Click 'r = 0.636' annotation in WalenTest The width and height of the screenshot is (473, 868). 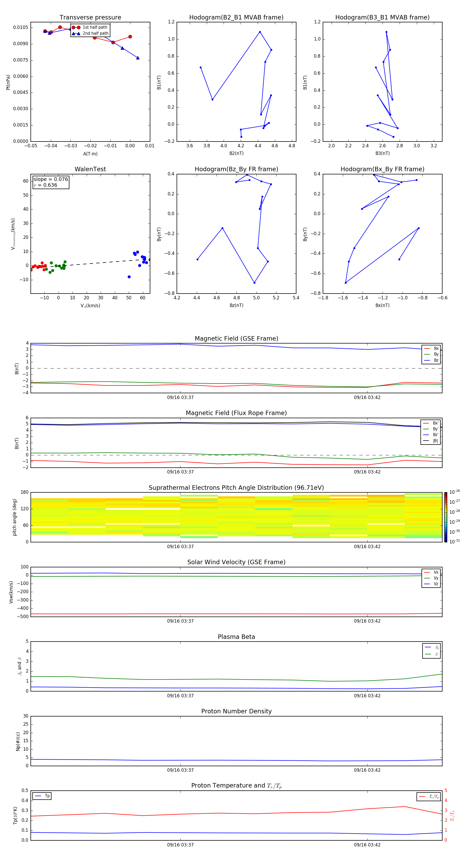pyautogui.click(x=45, y=185)
